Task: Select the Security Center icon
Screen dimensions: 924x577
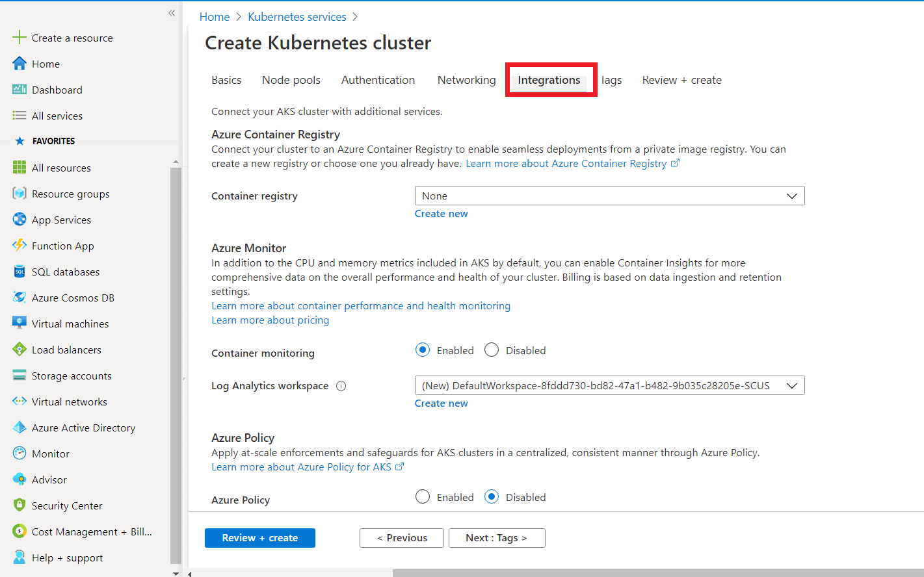Action: [67, 505]
